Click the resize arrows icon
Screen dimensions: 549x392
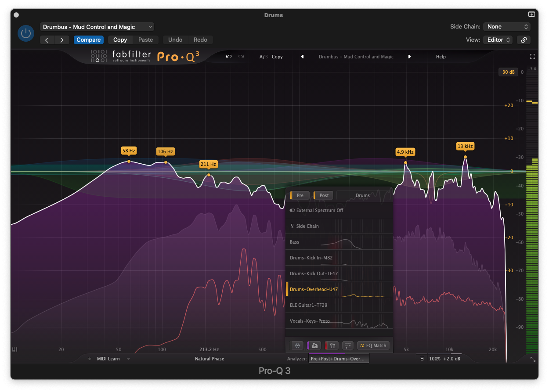pyautogui.click(x=533, y=359)
